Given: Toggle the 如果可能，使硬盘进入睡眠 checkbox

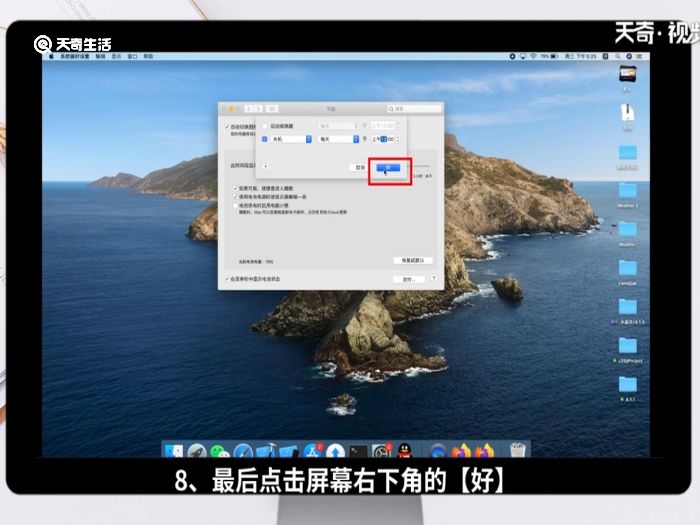Looking at the screenshot, I should pyautogui.click(x=235, y=188).
